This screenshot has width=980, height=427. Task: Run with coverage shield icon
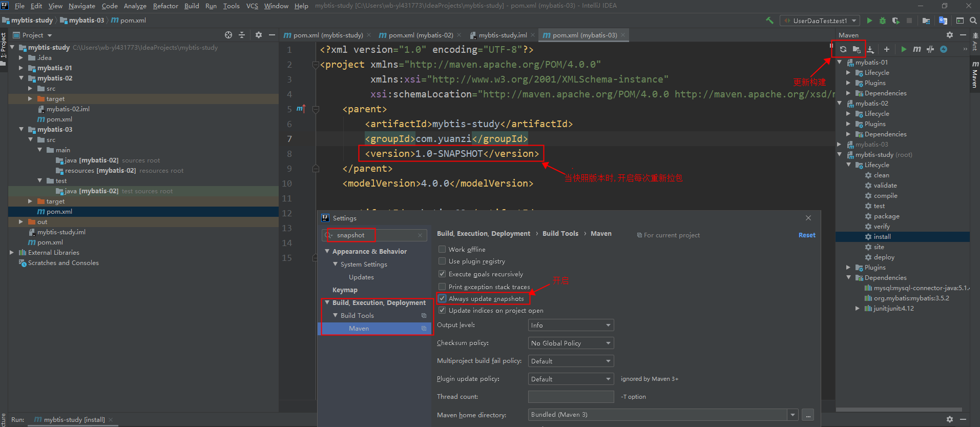point(895,21)
